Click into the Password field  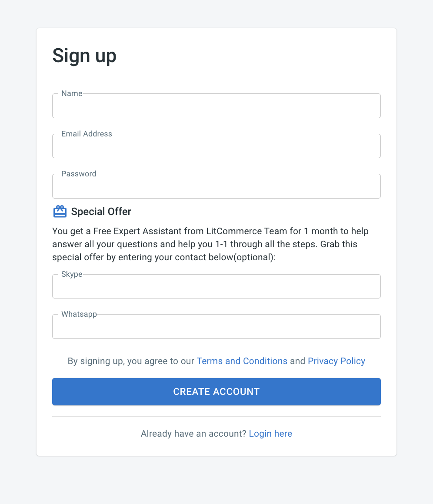coord(216,186)
